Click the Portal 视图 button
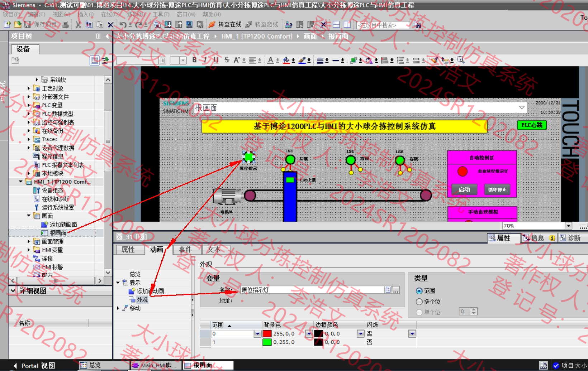This screenshot has height=371, width=588. click(x=34, y=366)
